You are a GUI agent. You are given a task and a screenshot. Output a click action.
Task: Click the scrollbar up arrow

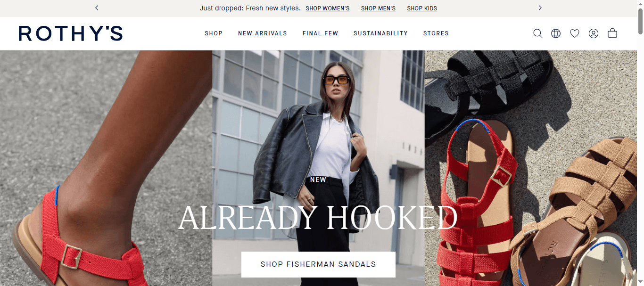[x=640, y=4]
